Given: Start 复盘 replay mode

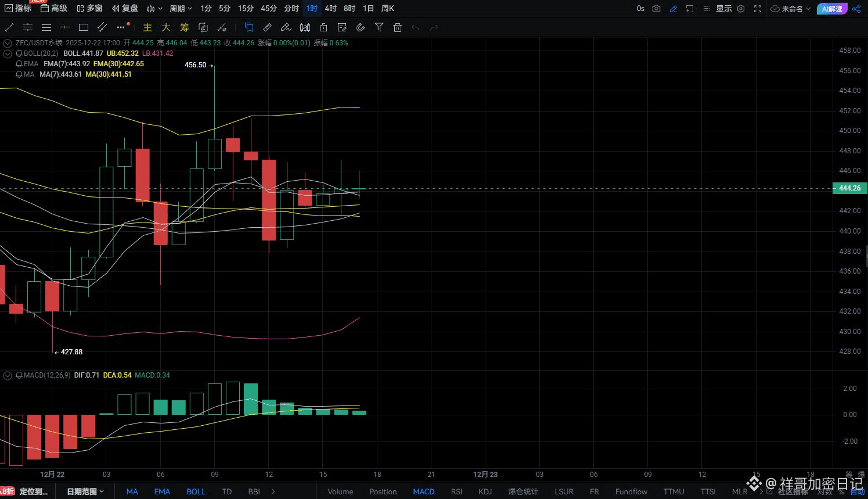Looking at the screenshot, I should tap(125, 8).
